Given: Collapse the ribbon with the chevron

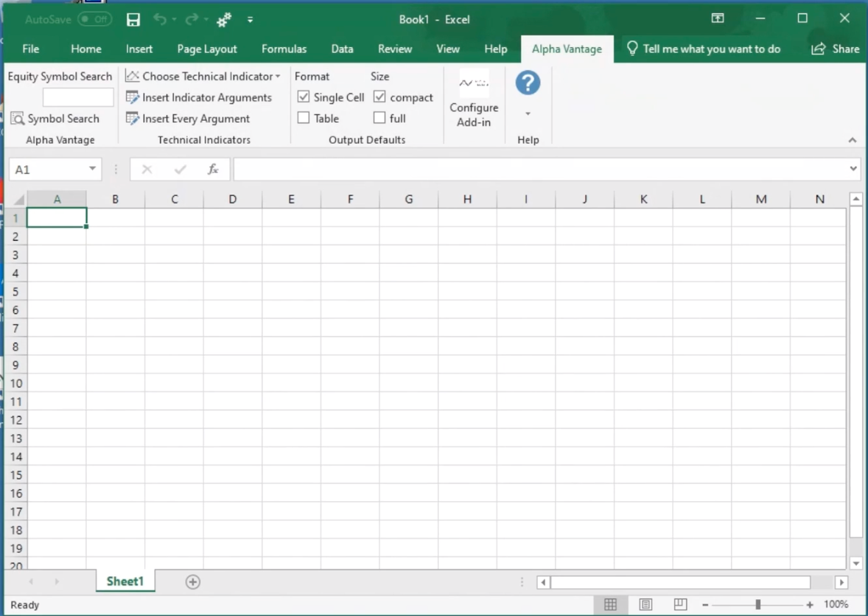Looking at the screenshot, I should click(853, 140).
